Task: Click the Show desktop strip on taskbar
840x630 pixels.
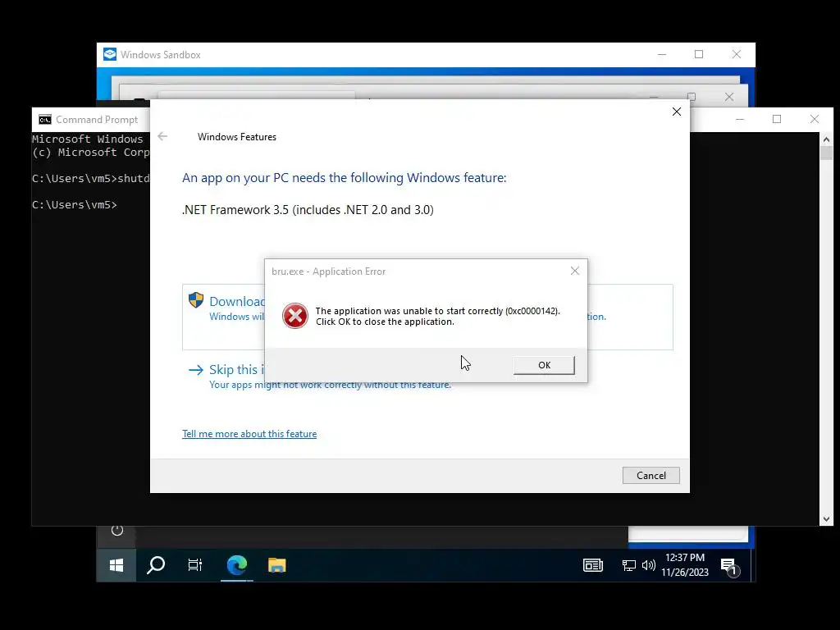Action: click(753, 565)
